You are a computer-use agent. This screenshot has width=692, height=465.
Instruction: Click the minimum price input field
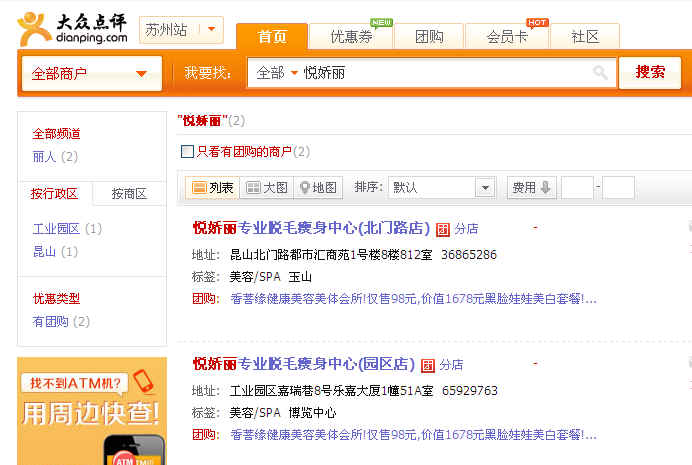point(577,188)
